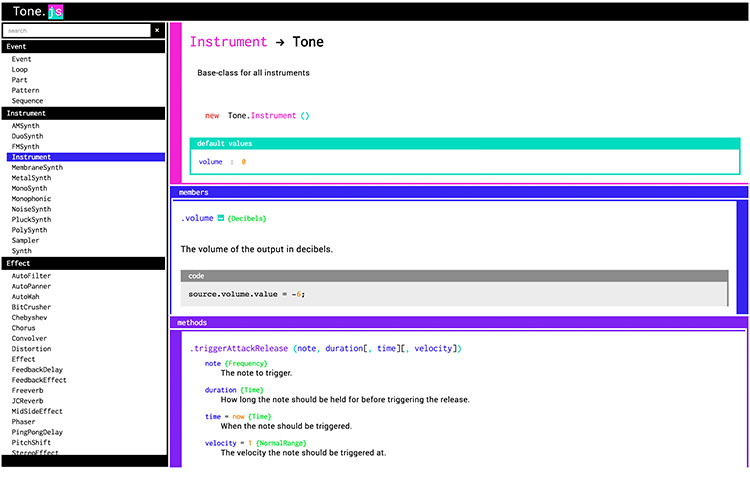
Task: Go to FeedbackDelay effect page
Action: [x=37, y=370]
